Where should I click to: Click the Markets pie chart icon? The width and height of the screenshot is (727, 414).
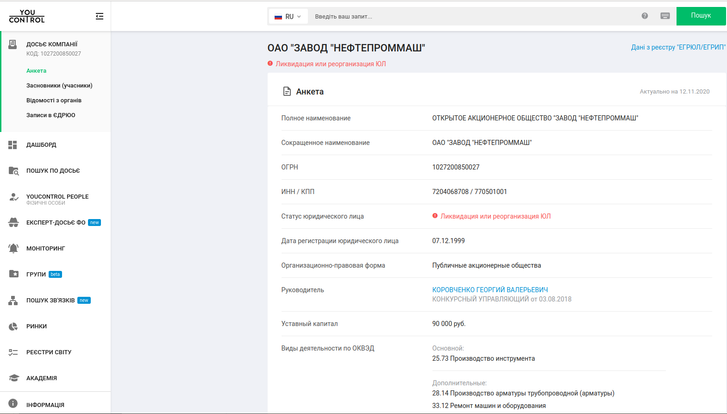pos(13,326)
